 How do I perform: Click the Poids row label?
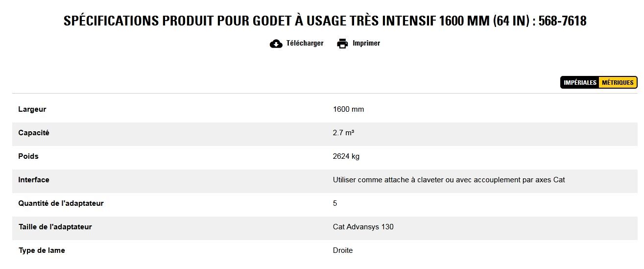[28, 156]
